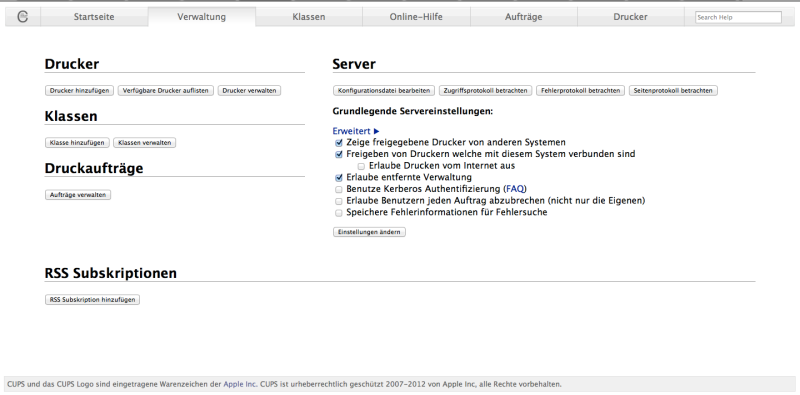Click the Server section heading
This screenshot has height=395, width=800.
(x=354, y=64)
